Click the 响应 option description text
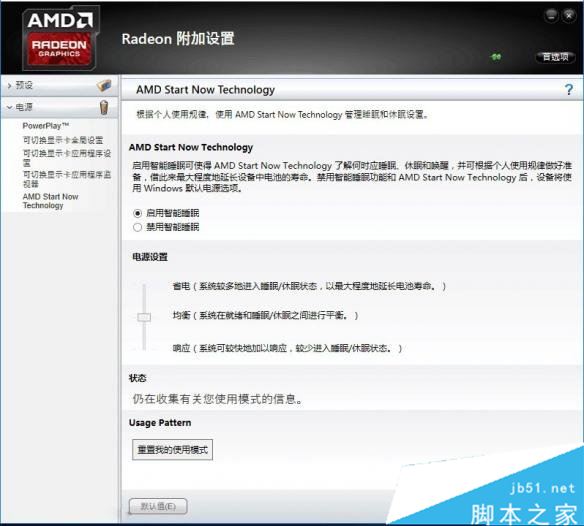584x526 pixels. [x=287, y=348]
